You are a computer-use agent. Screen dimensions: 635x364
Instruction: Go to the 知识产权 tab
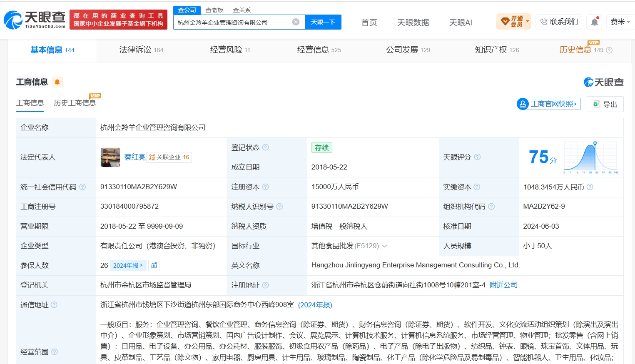coord(497,50)
